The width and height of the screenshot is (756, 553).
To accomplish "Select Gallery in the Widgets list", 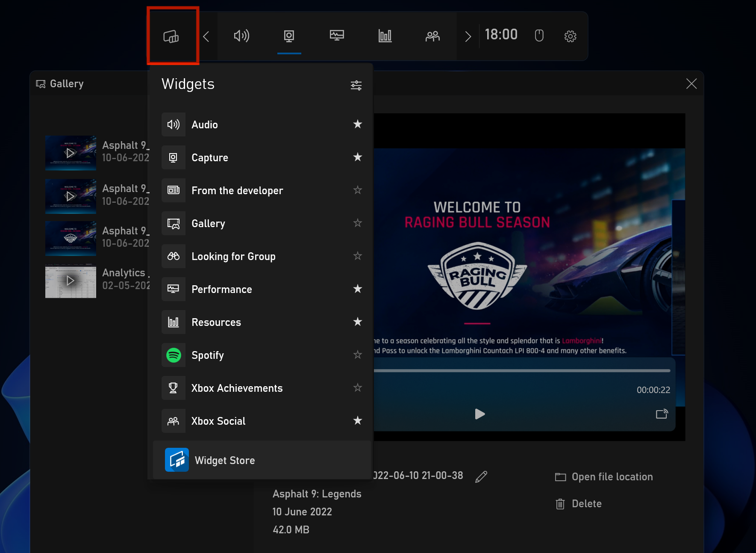I will [x=262, y=223].
